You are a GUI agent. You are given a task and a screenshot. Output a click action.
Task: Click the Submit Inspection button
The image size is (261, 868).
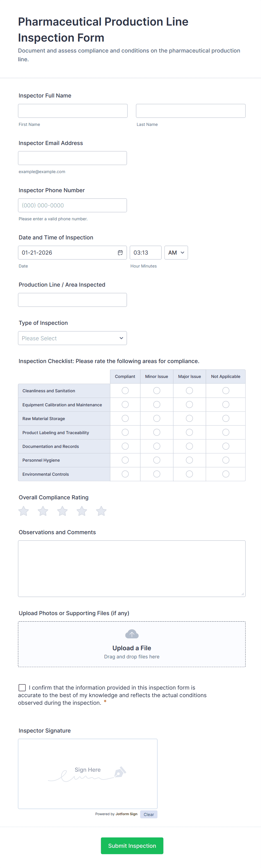(x=132, y=846)
